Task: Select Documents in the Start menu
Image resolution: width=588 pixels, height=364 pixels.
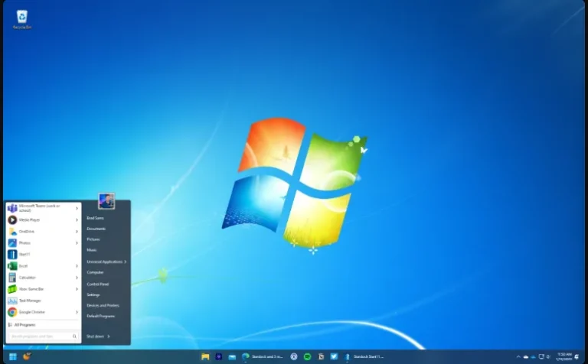Action: (x=96, y=229)
